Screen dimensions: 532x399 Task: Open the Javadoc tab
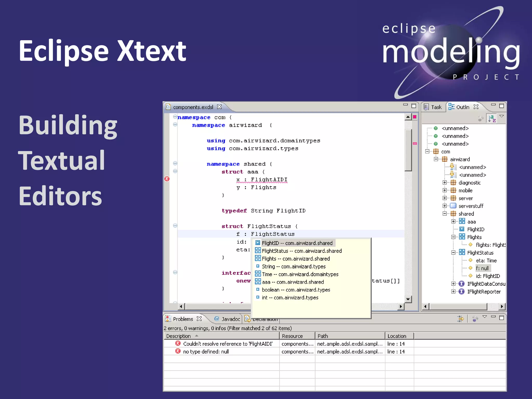227,319
